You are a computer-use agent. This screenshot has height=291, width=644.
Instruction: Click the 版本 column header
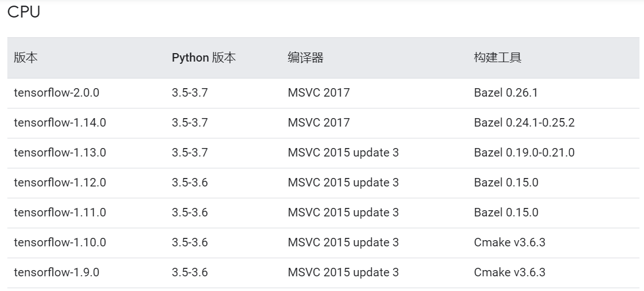coord(25,58)
